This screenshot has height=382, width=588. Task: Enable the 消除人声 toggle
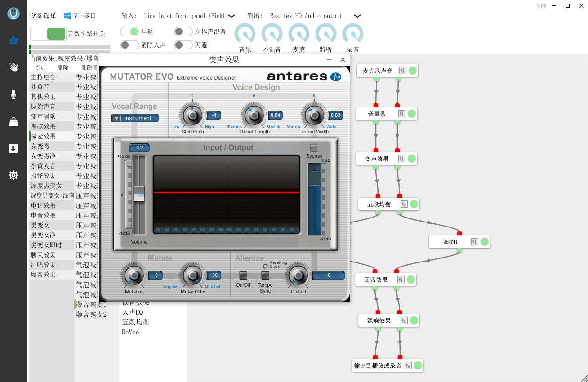pyautogui.click(x=129, y=45)
